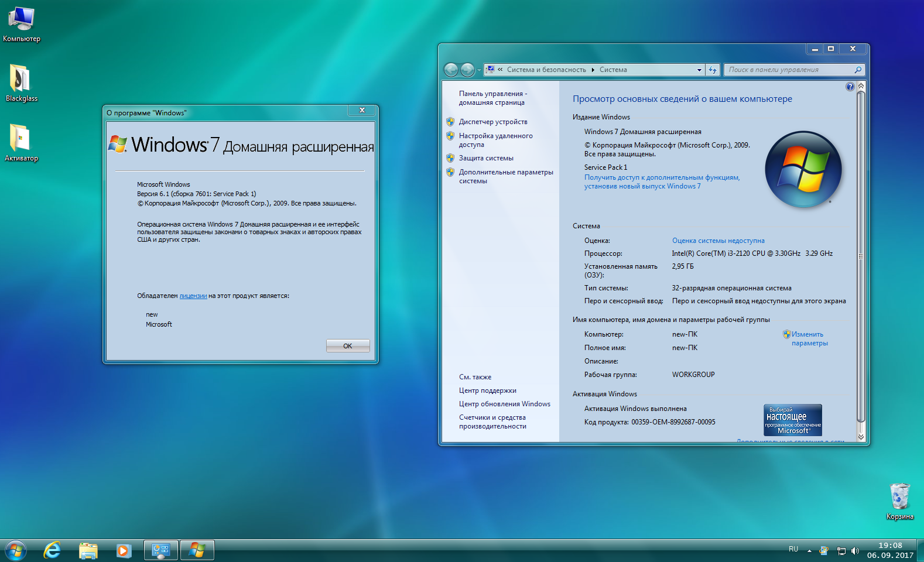924x562 pixels.
Task: Open Windows Media Player taskbar icon
Action: pos(124,550)
